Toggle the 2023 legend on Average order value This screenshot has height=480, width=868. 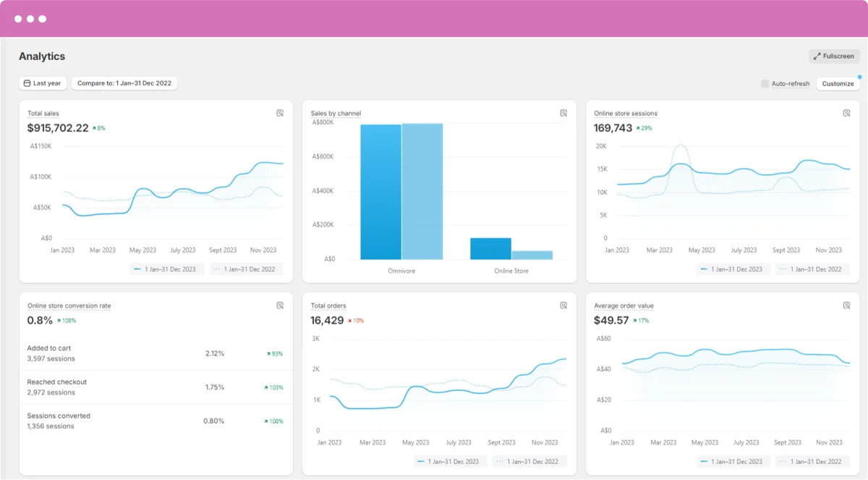733,461
